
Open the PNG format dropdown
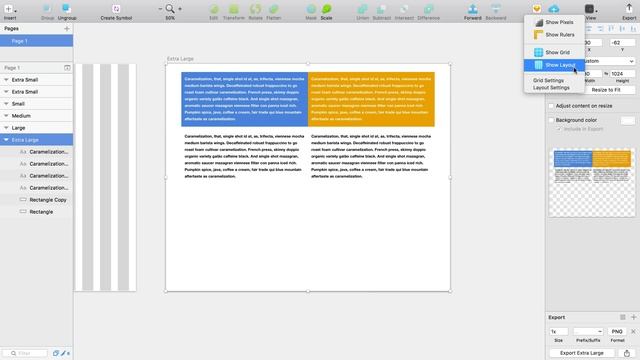point(617,331)
